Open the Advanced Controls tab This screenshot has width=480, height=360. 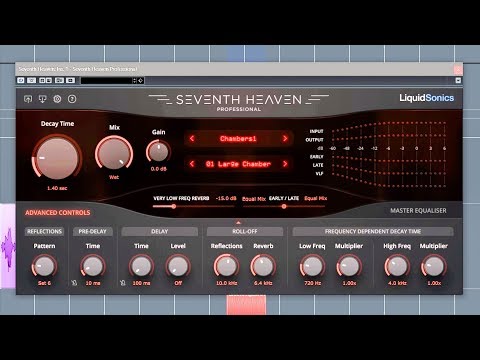click(x=58, y=213)
